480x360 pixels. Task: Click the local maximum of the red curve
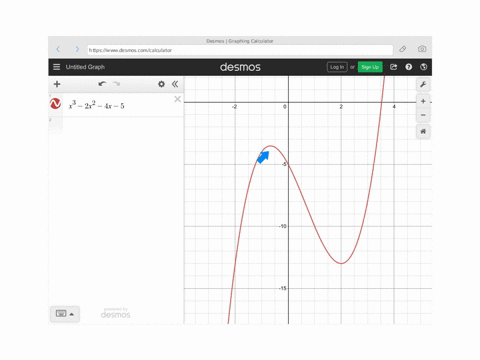tap(271, 146)
